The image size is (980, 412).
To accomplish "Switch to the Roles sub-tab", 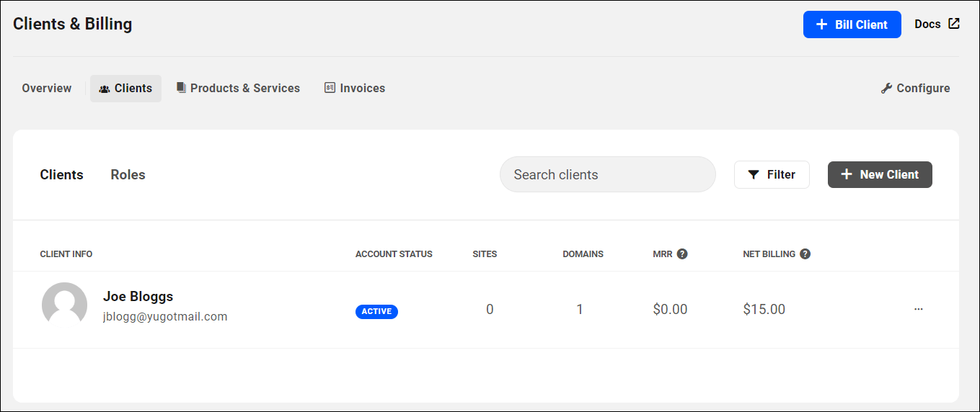I will [x=128, y=174].
